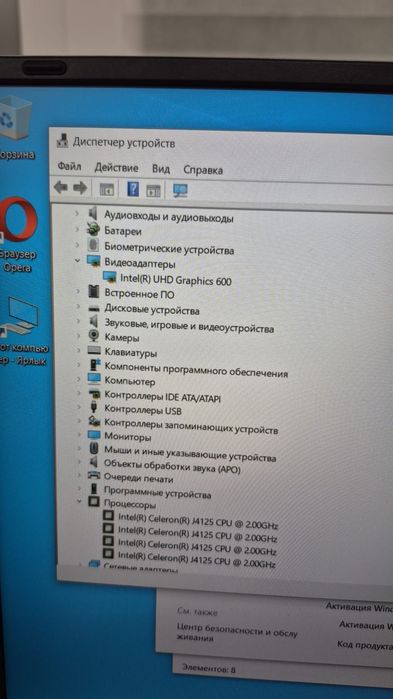
Task: Collapse the Процессоры node
Action: [79, 501]
